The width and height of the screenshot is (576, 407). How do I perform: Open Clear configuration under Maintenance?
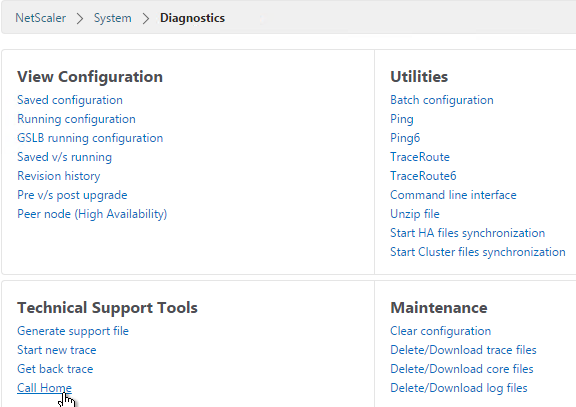pyautogui.click(x=440, y=331)
